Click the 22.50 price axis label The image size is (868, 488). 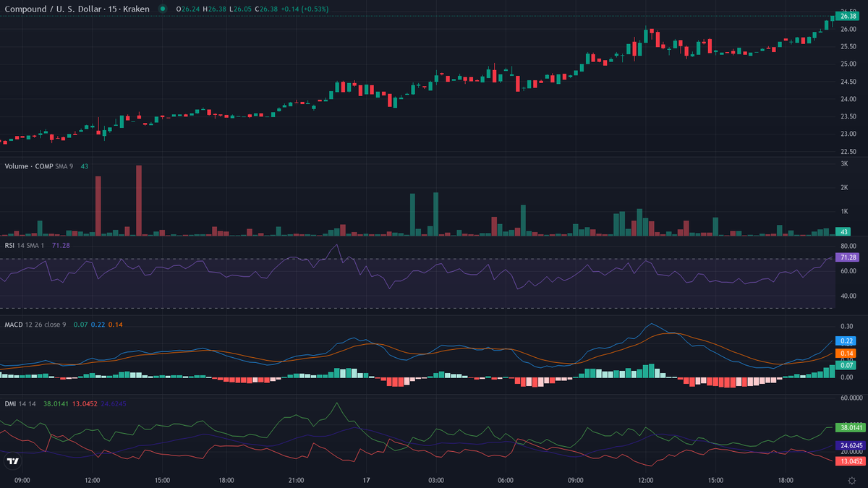(847, 152)
